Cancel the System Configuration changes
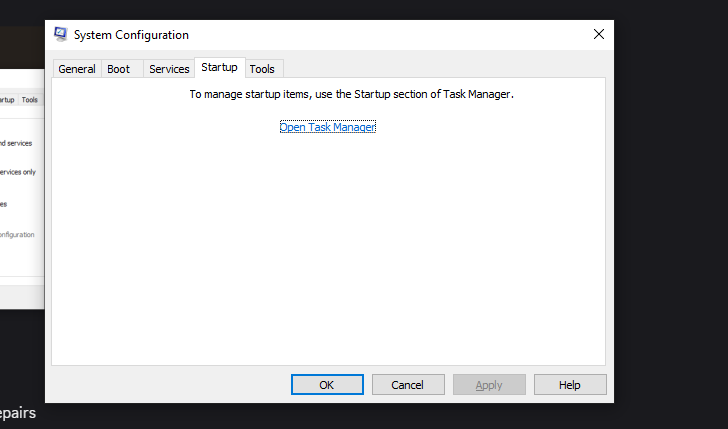 pos(408,385)
